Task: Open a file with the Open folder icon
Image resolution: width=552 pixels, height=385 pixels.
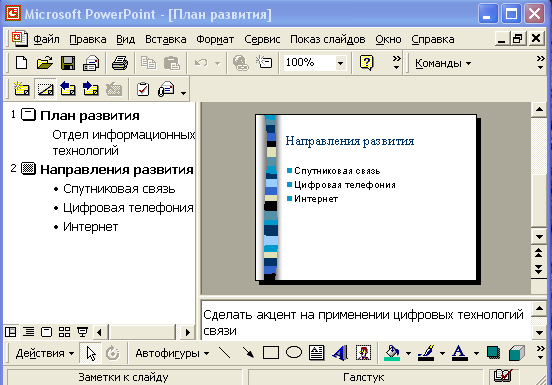Action: click(x=45, y=63)
